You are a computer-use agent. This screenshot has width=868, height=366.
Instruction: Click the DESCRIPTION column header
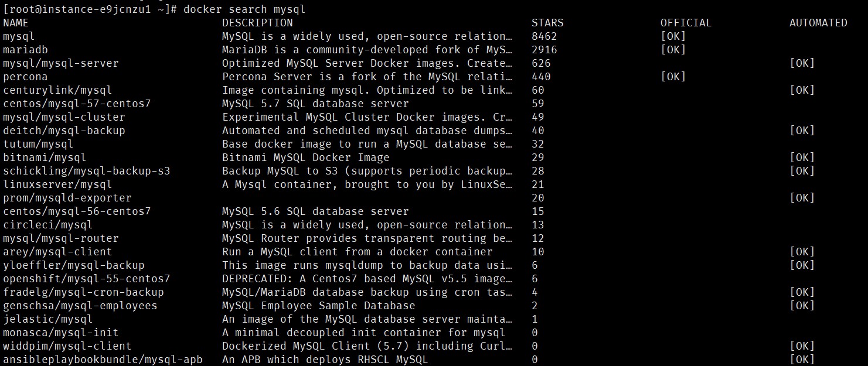(257, 23)
